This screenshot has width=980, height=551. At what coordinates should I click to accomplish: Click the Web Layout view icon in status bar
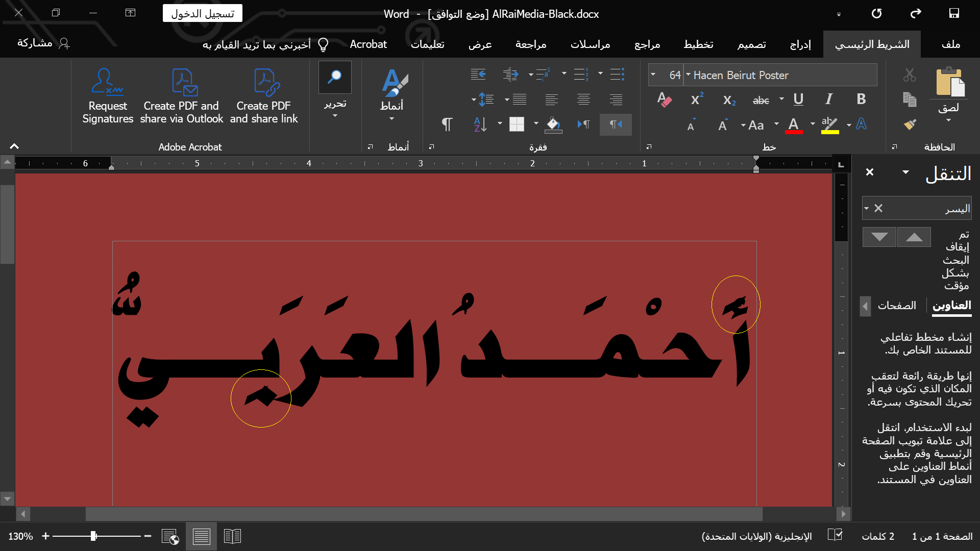(x=170, y=536)
